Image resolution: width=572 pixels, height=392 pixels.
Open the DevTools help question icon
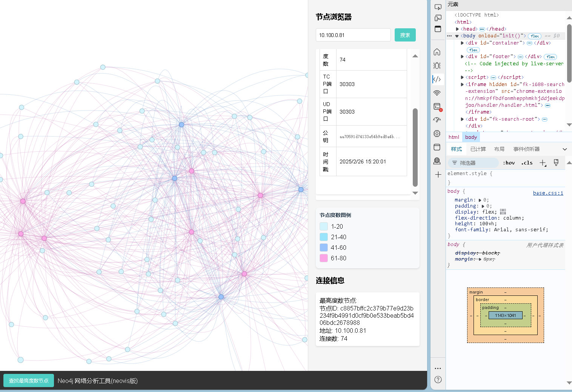(438, 380)
